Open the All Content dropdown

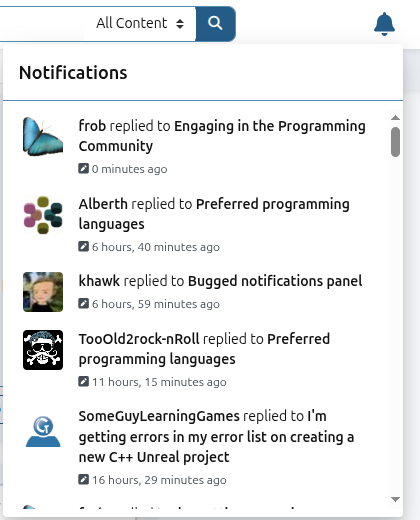[140, 23]
